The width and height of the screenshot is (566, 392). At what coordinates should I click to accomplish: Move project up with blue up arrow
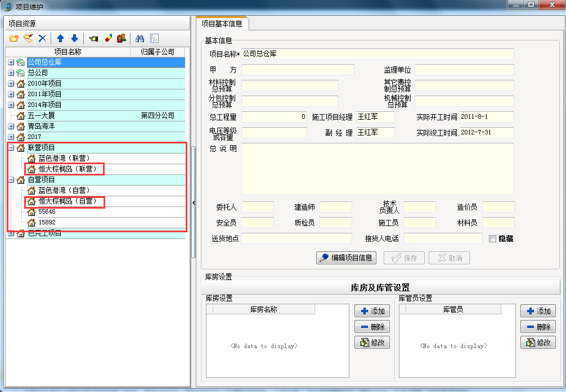pyautogui.click(x=60, y=38)
